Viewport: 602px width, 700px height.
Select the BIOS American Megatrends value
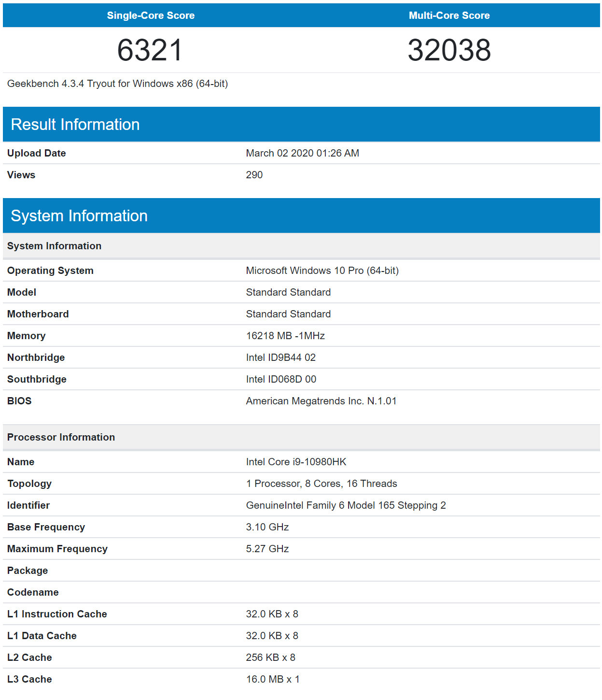point(321,401)
